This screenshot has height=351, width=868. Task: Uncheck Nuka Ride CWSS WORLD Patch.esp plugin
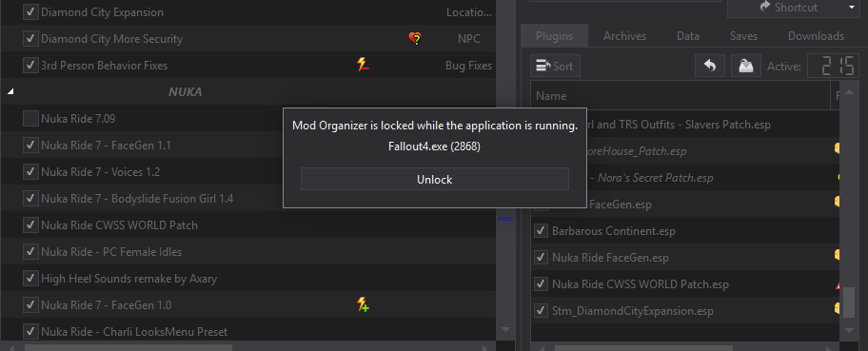[x=541, y=284]
